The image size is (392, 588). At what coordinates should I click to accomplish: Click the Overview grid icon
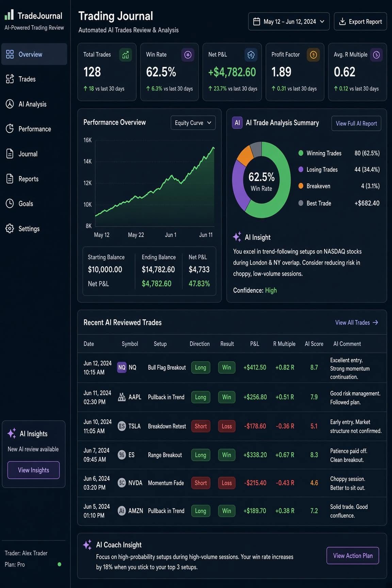point(10,54)
